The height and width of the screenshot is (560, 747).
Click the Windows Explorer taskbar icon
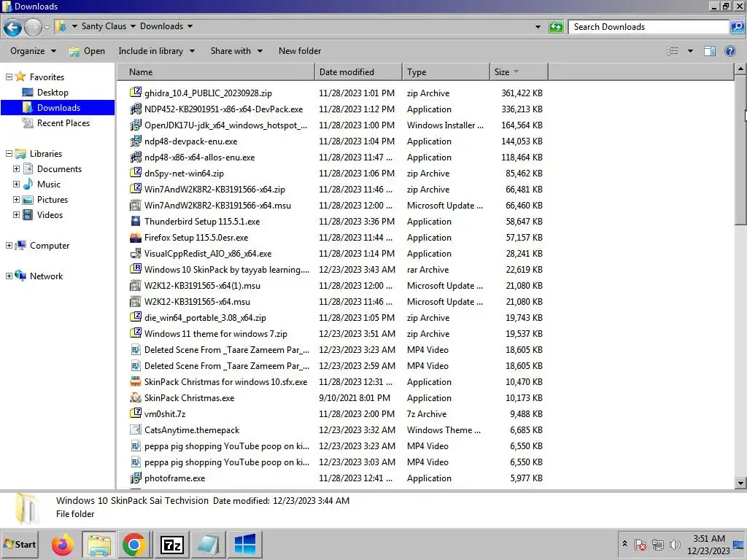[x=98, y=545]
